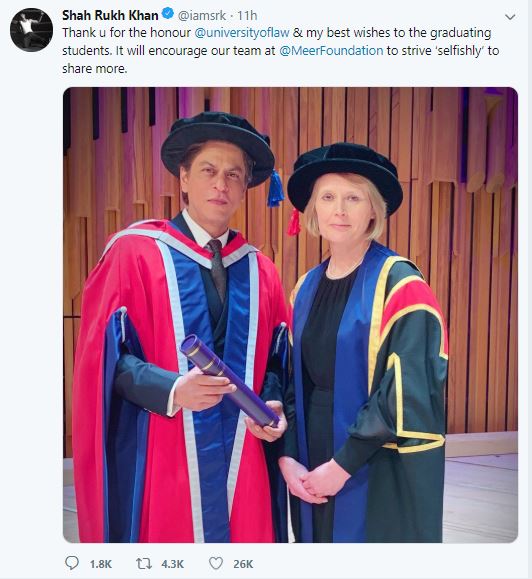Click the tweet text body

(x=281, y=51)
